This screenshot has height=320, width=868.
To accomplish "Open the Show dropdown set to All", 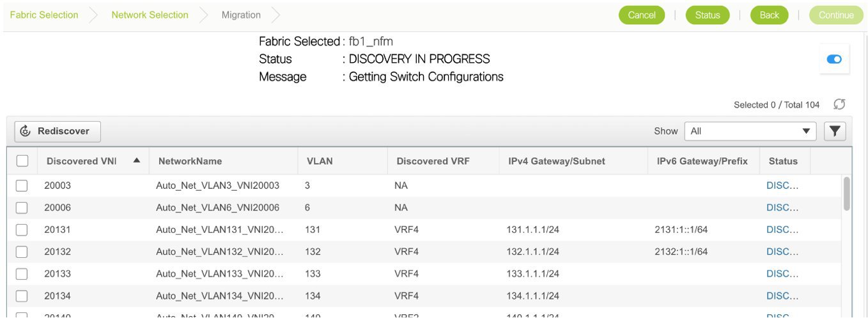I will pyautogui.click(x=750, y=131).
